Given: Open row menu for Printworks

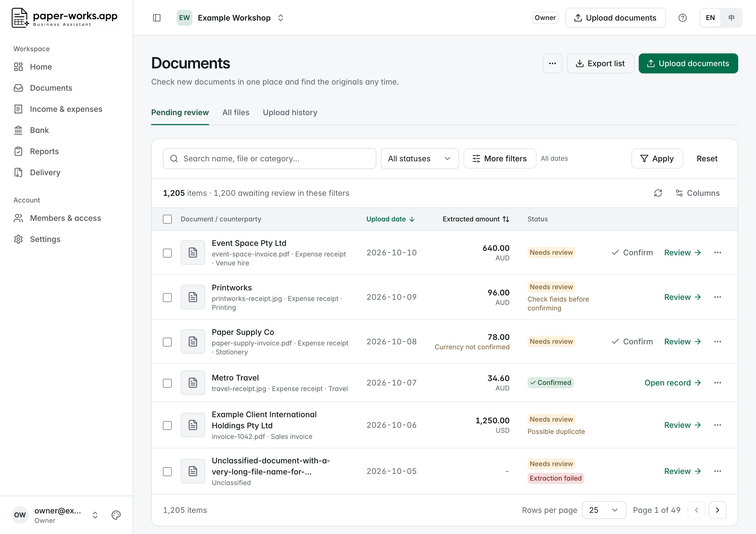Looking at the screenshot, I should [717, 297].
